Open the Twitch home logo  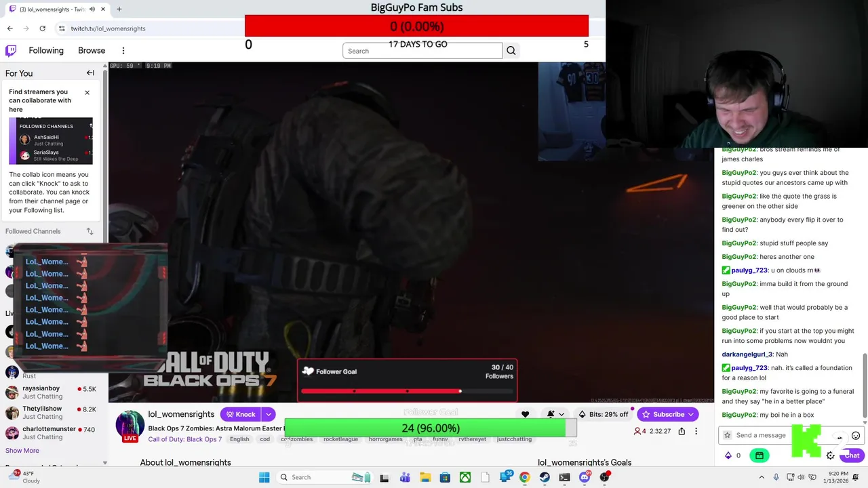point(11,50)
